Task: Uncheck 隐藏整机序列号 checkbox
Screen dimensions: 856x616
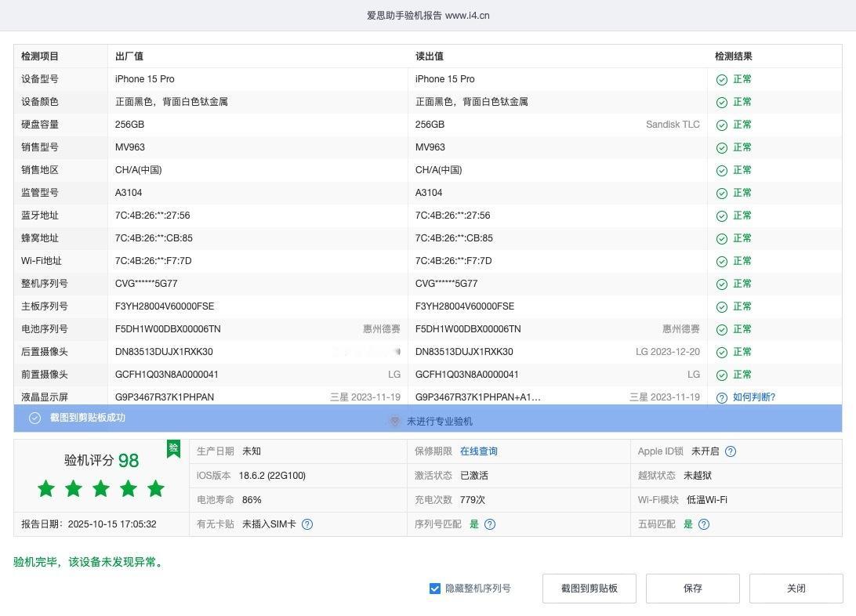Action: click(434, 588)
